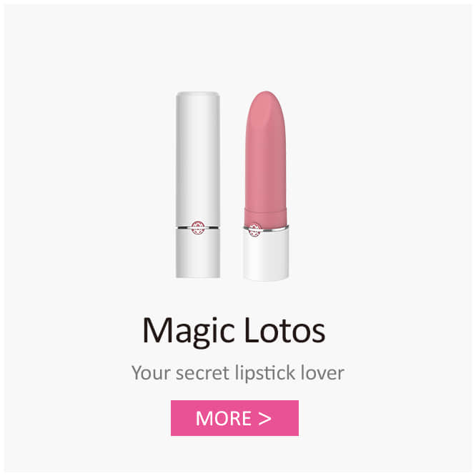476x476 pixels.
Task: Select the closed white lipstick case image
Action: point(198,184)
